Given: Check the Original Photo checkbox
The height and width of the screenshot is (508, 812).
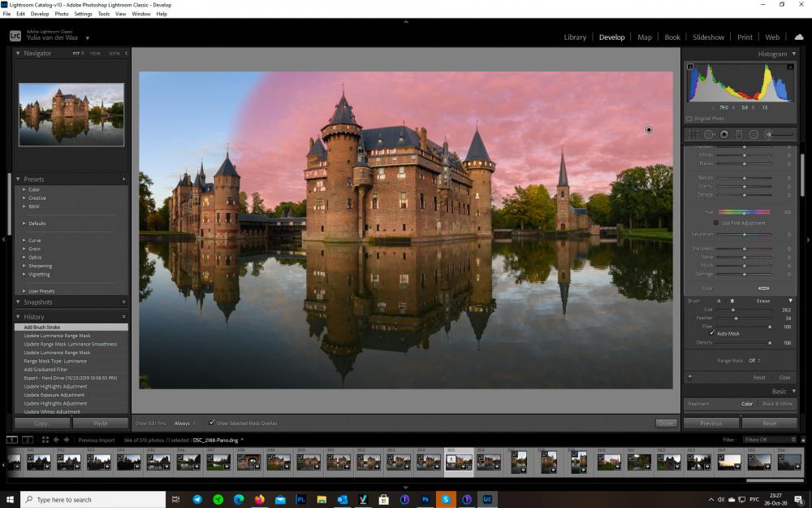Looking at the screenshot, I should coord(689,119).
